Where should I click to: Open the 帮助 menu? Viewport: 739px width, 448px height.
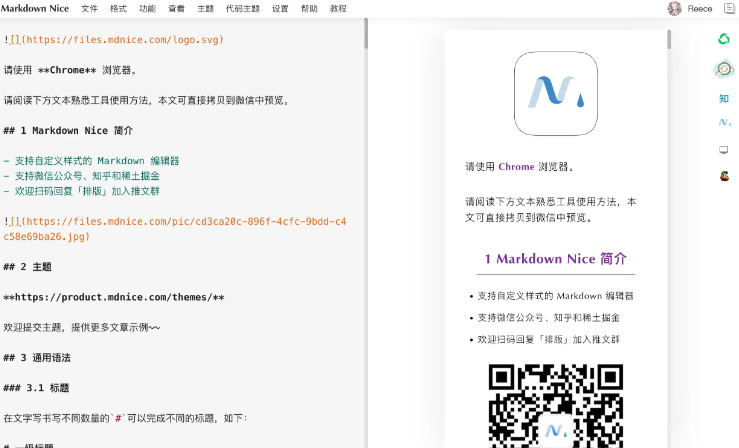[x=309, y=8]
